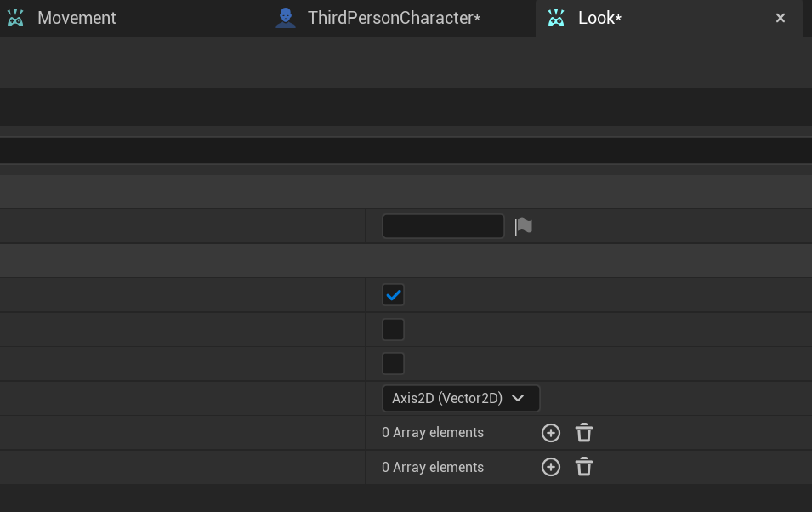Click the Movement tab's input action icon

[x=15, y=18]
